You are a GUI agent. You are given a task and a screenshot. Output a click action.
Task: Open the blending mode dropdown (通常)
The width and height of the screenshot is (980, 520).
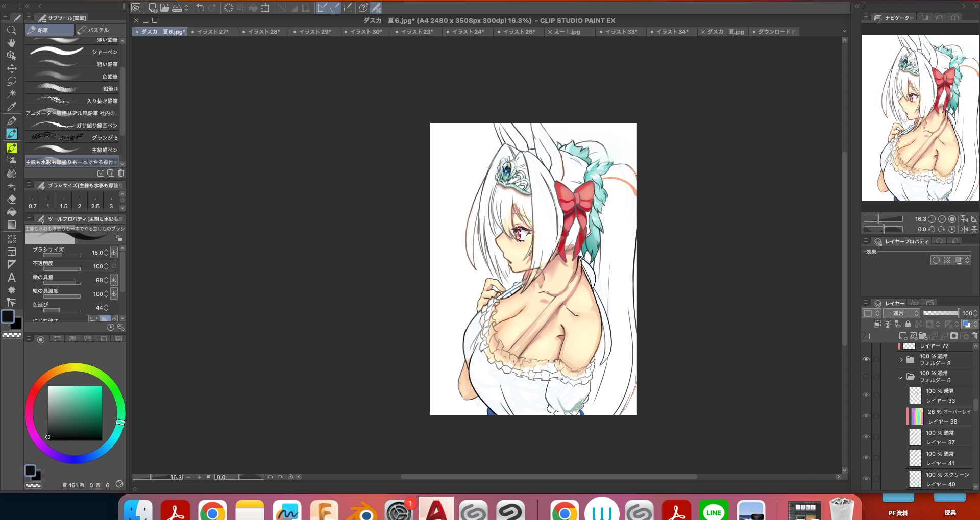coord(902,313)
